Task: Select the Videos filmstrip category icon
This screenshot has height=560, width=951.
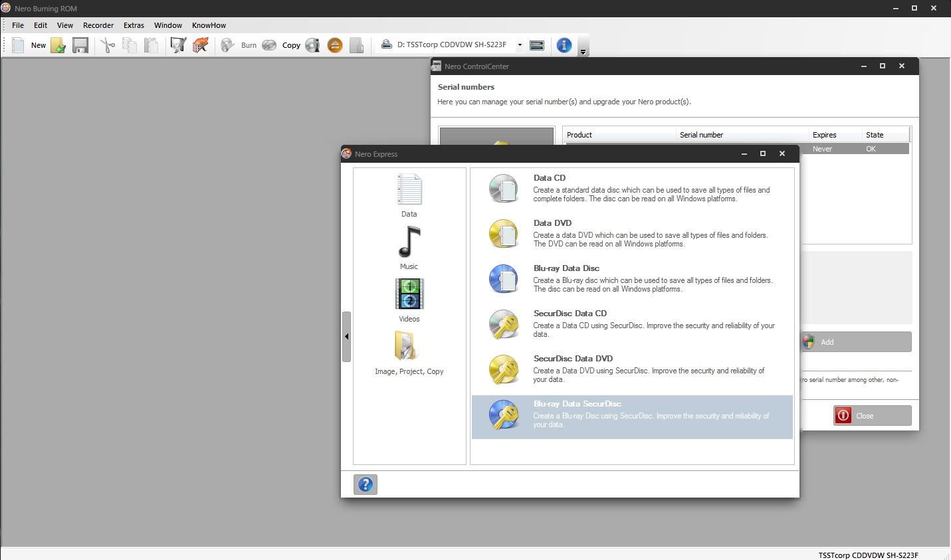Action: [x=409, y=294]
